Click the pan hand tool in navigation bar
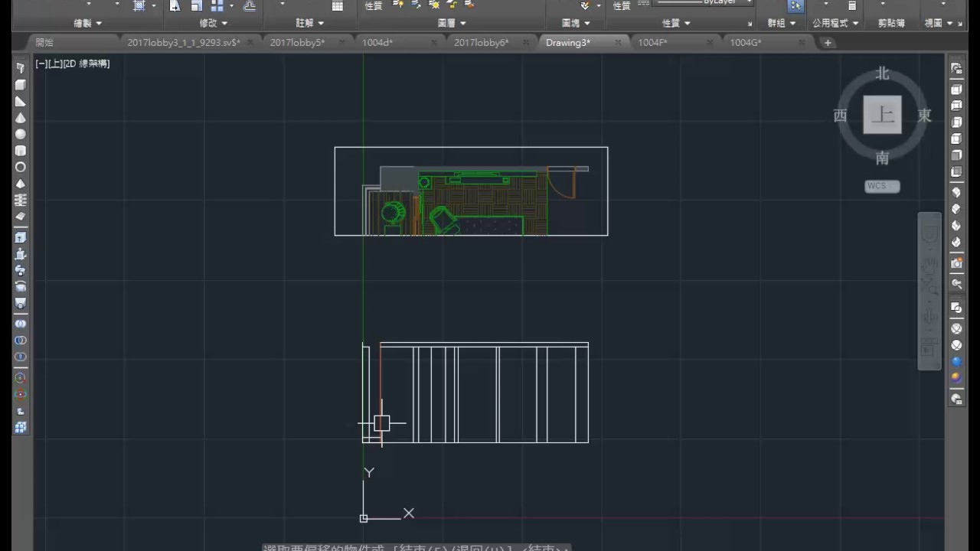Viewport: 980px width, 551px height. tap(929, 267)
